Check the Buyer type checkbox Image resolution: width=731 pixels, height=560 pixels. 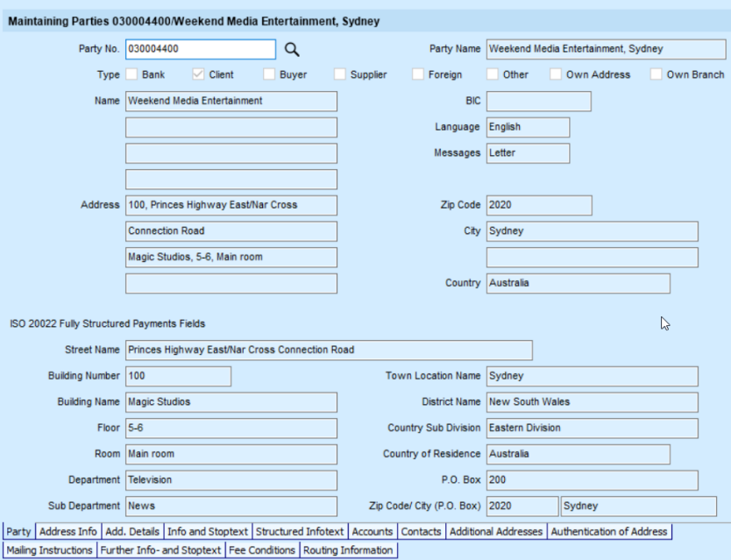269,74
